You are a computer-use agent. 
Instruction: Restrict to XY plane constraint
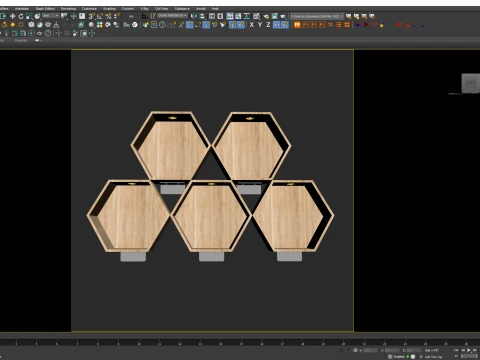tap(277, 25)
